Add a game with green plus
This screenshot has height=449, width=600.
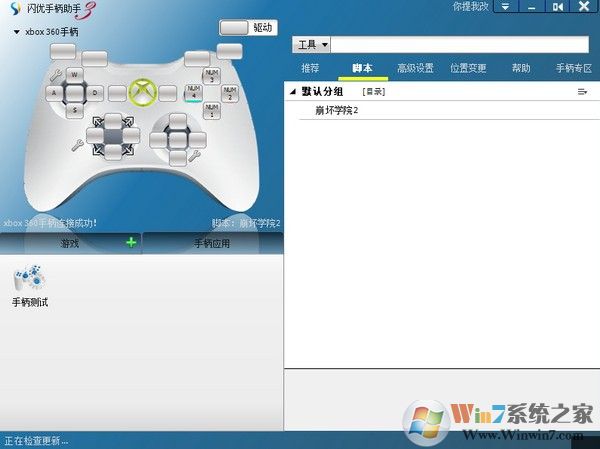pos(131,242)
